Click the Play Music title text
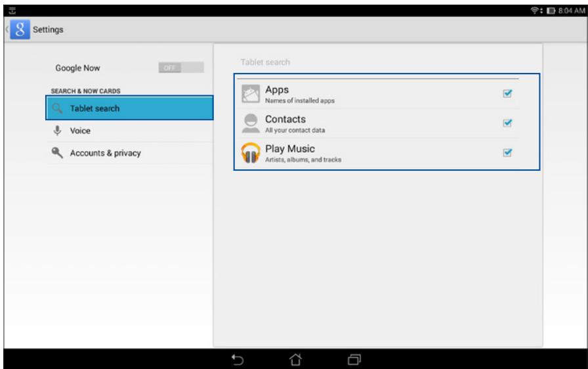588x369 pixels. pyautogui.click(x=290, y=149)
